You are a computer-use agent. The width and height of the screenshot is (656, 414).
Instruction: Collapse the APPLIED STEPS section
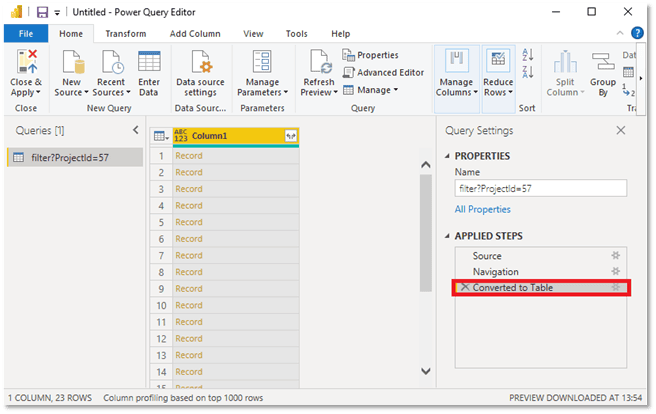click(x=447, y=236)
